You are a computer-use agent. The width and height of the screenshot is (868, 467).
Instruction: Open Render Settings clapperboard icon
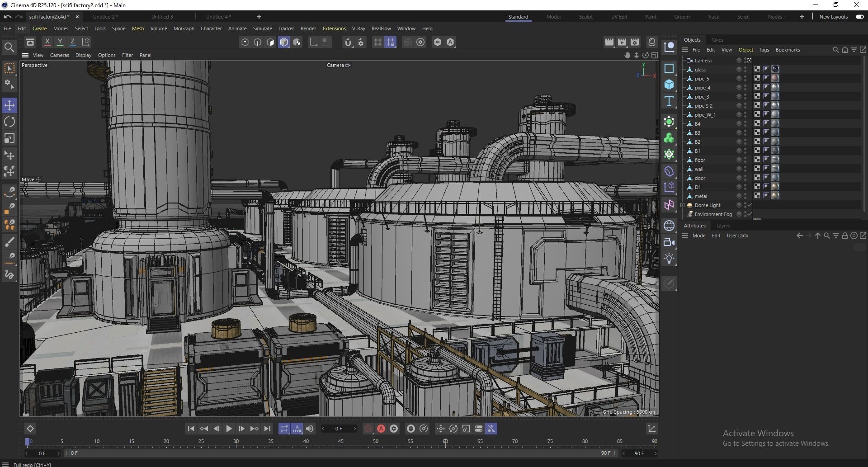click(635, 42)
